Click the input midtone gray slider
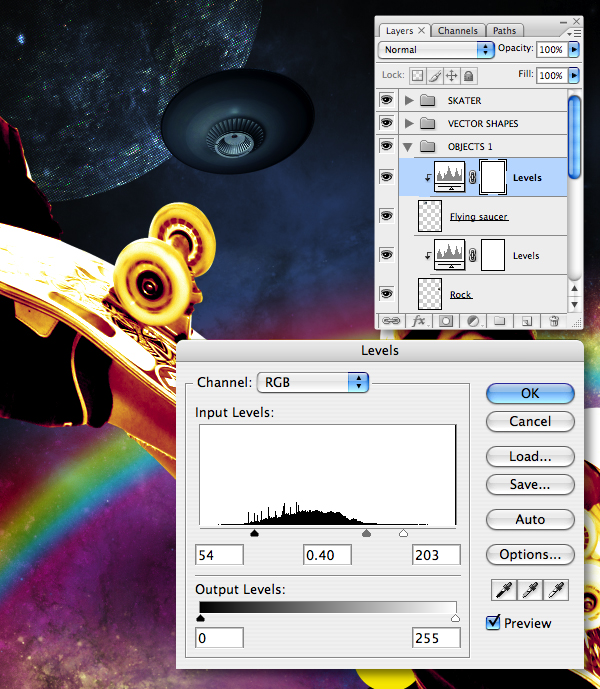Viewport: 600px width, 689px height. (366, 533)
